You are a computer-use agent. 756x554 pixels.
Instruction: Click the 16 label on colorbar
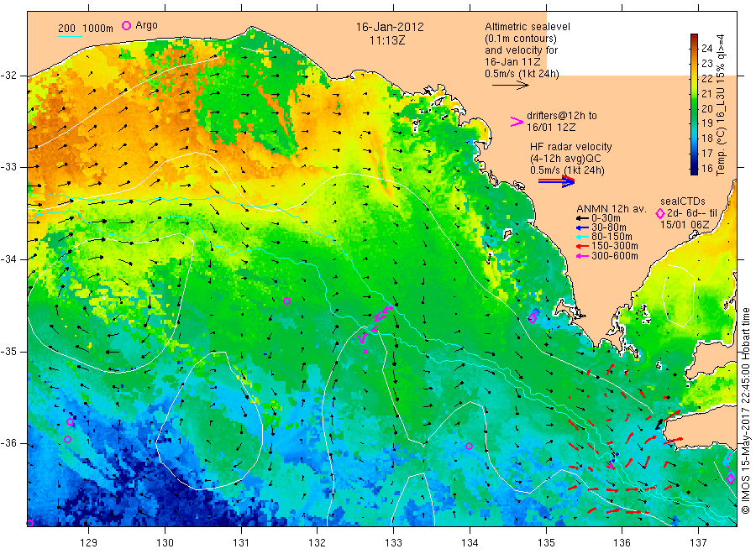pos(706,169)
